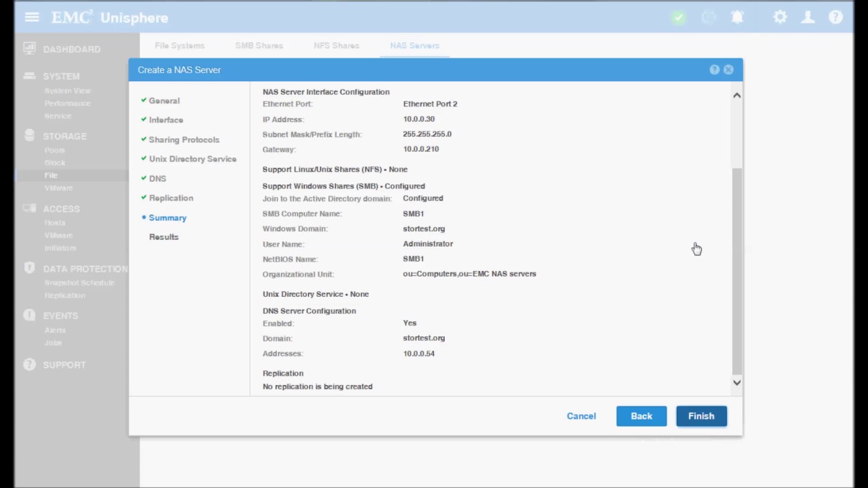
Task: Go to the General wizard step
Action: coord(164,100)
